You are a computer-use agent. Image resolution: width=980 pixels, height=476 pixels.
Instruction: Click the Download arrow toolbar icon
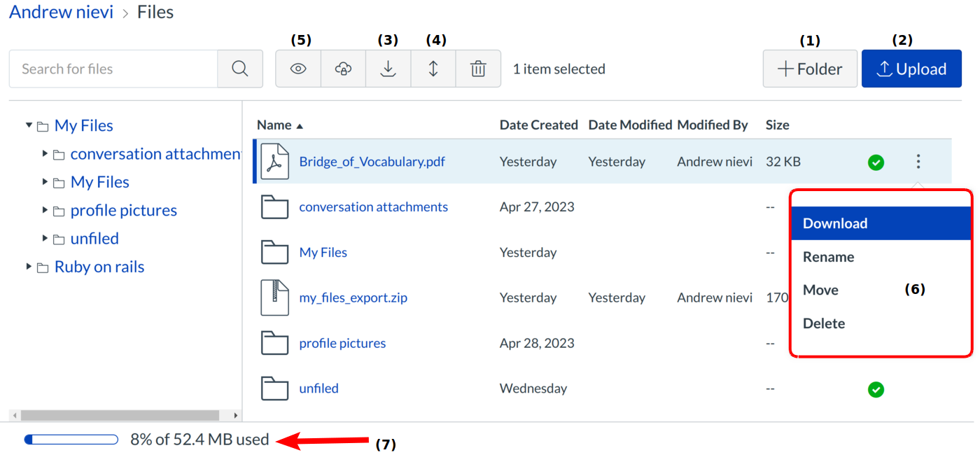pos(388,69)
